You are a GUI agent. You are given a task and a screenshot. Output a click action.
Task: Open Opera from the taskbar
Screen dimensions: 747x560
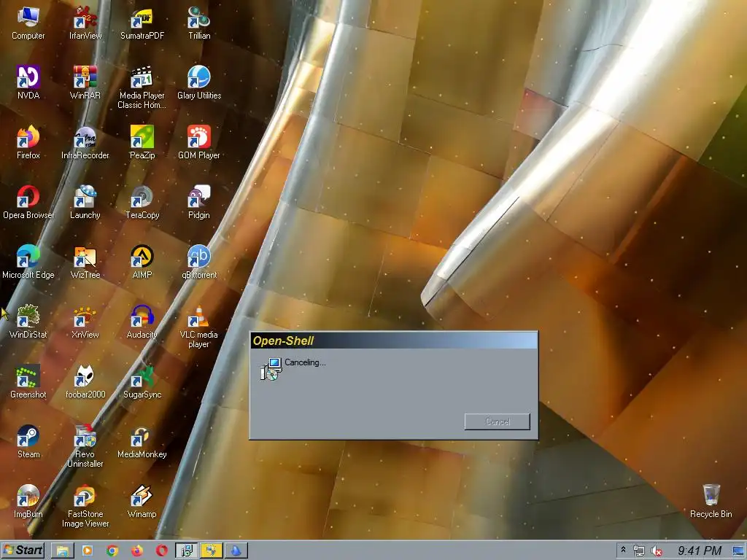pyautogui.click(x=162, y=551)
